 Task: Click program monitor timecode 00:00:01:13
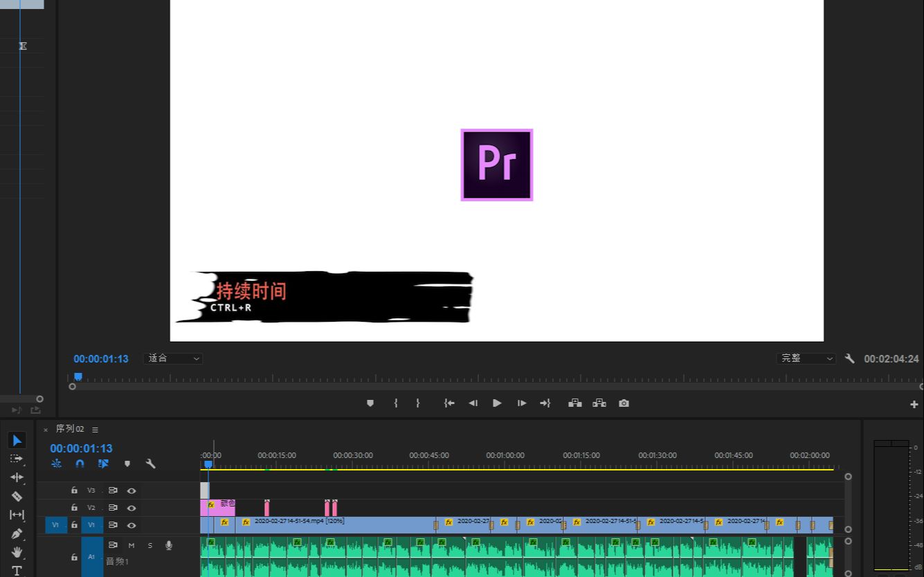(101, 359)
